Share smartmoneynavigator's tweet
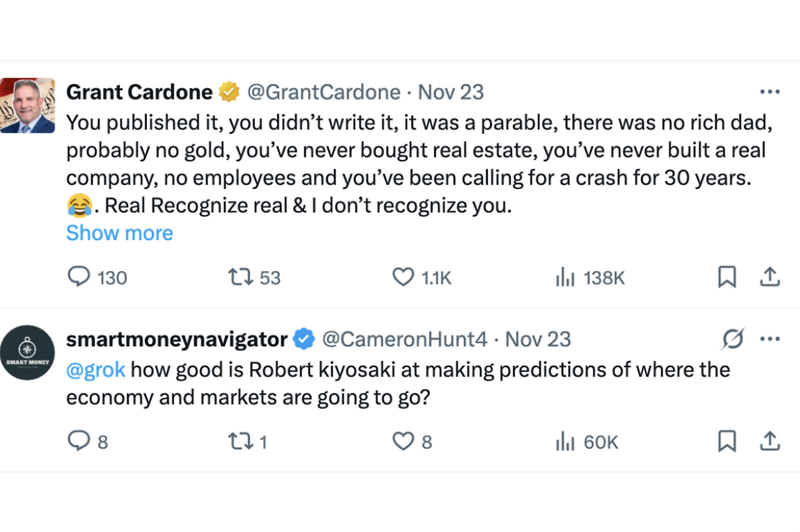Screen dimensions: 800x532 click(x=769, y=442)
